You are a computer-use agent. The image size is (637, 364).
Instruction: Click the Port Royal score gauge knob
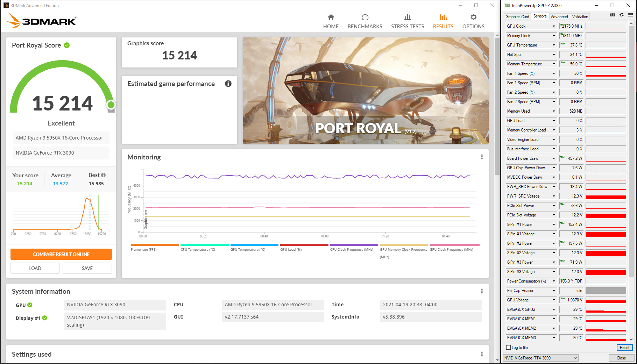(x=111, y=105)
